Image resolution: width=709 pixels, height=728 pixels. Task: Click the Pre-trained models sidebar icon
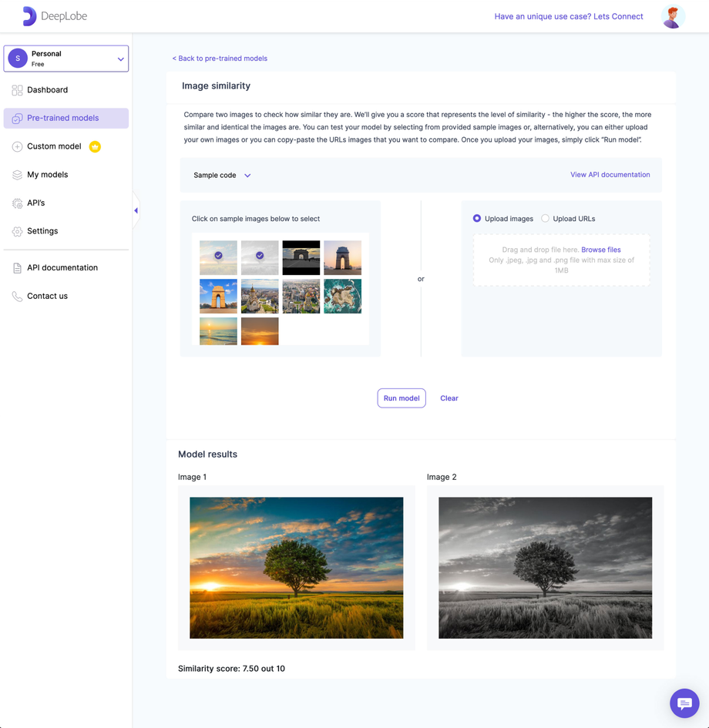coord(17,119)
